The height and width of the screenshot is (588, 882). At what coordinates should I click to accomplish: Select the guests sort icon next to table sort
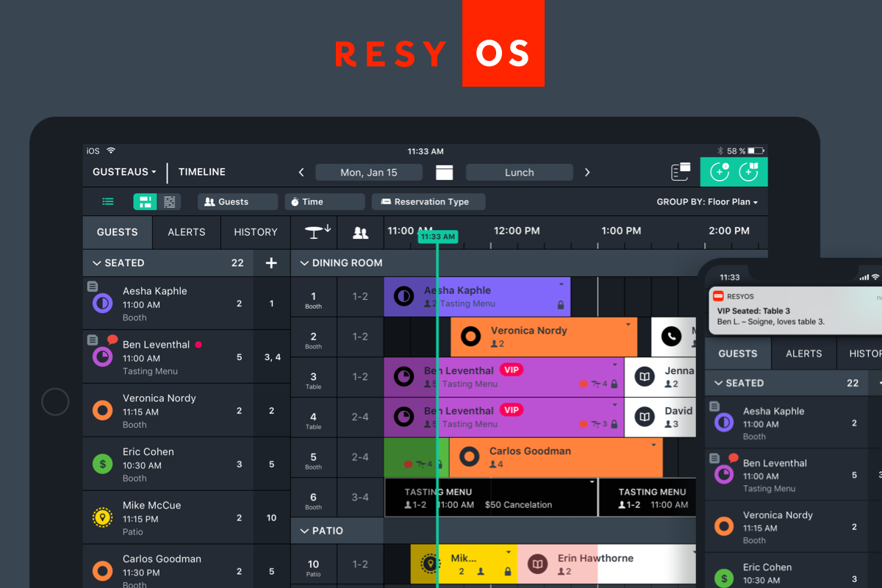(x=359, y=232)
